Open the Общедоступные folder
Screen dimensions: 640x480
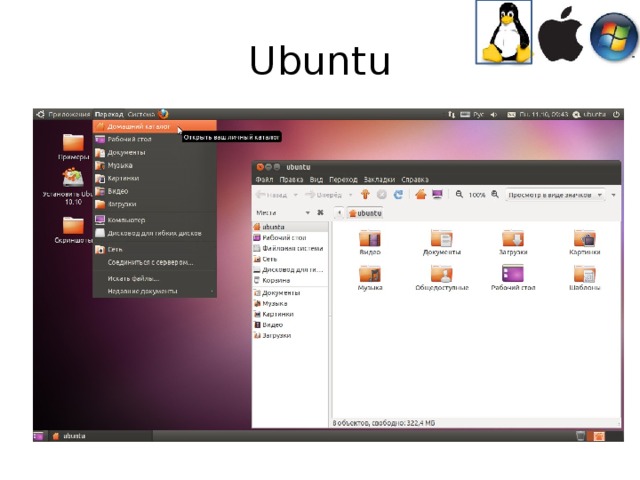coord(442,278)
